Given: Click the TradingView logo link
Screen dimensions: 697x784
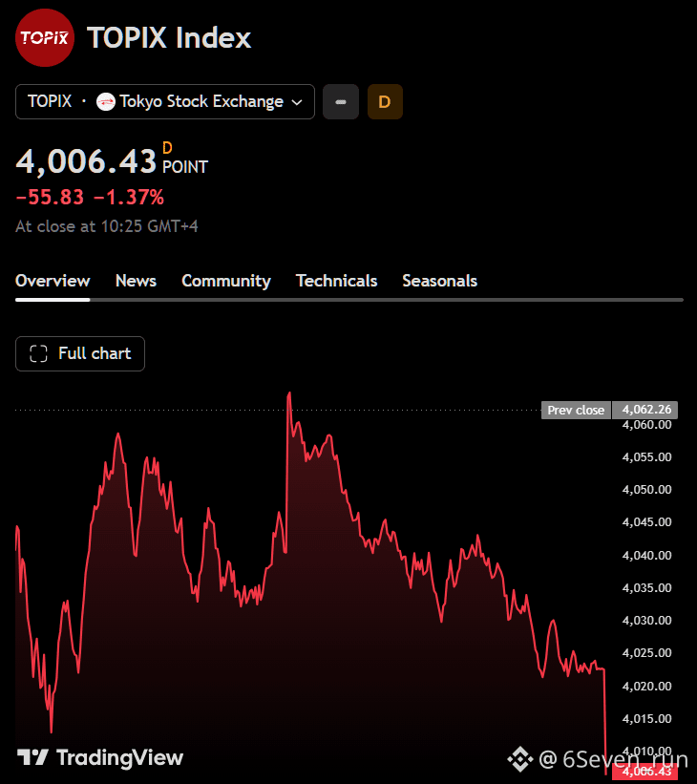Looking at the screenshot, I should point(100,757).
